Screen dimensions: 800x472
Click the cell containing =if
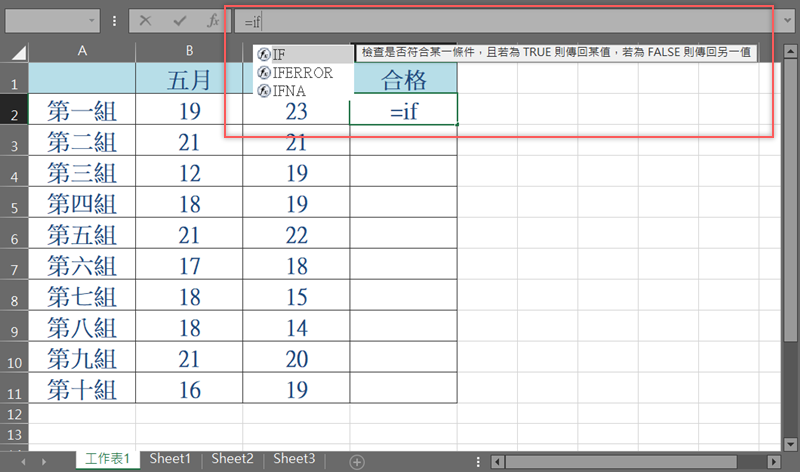(x=404, y=110)
